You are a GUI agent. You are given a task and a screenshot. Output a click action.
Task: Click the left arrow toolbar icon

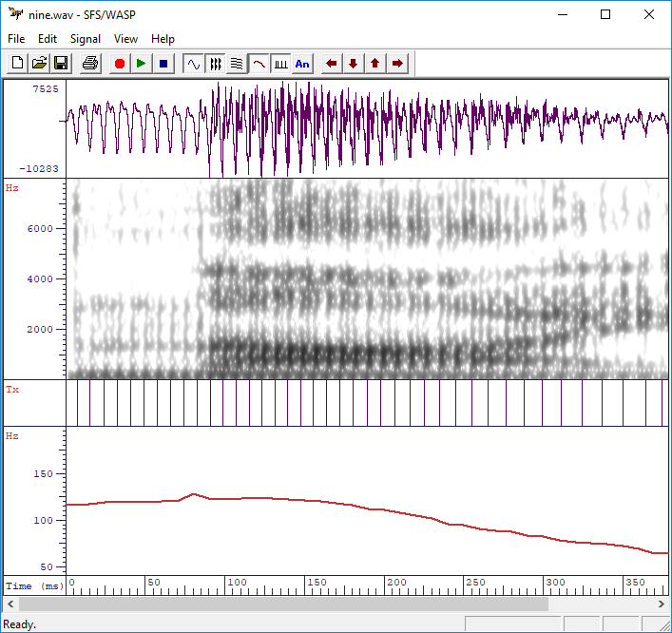pyautogui.click(x=332, y=64)
